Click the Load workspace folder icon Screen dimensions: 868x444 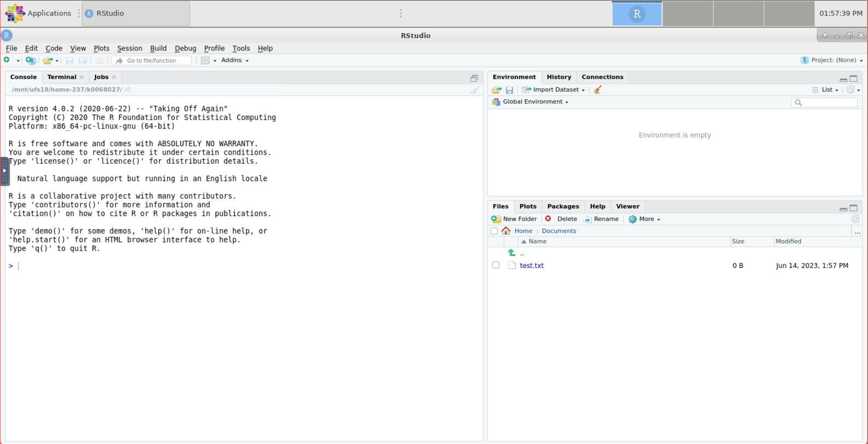point(497,90)
